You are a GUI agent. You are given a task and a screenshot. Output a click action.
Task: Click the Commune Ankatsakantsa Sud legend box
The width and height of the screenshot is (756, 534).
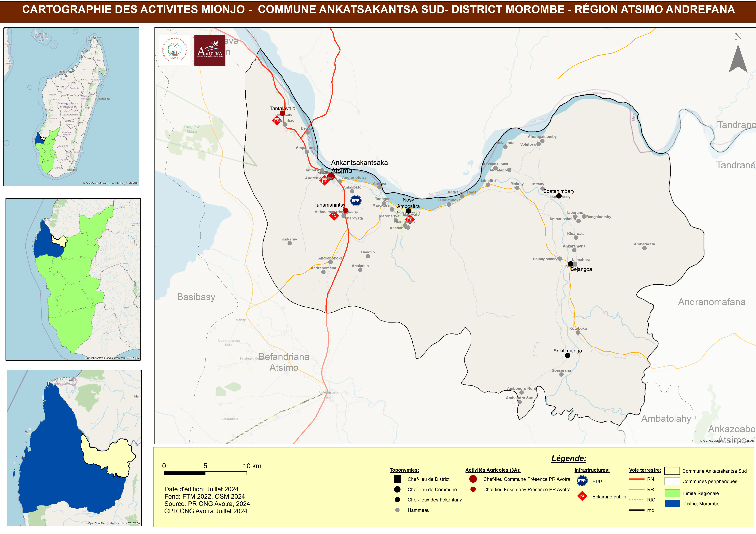coord(672,471)
